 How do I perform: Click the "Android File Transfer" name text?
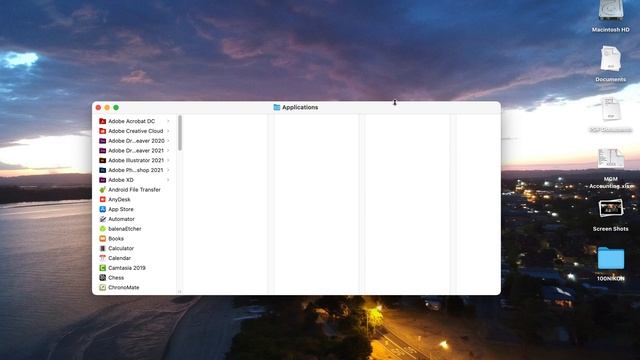134,190
